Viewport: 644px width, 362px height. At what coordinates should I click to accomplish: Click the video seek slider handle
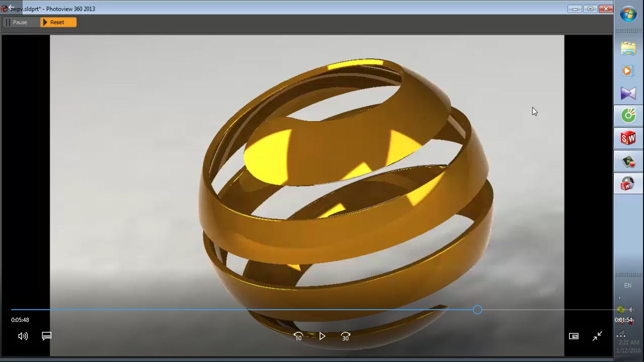478,310
